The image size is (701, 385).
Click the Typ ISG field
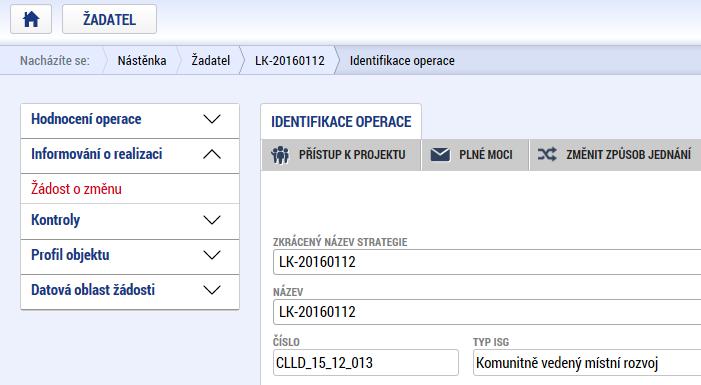pos(587,363)
